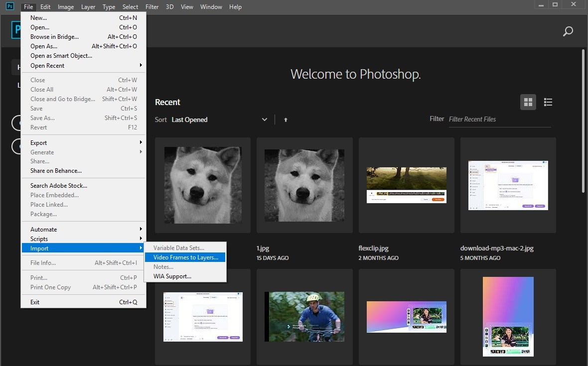Click the search magnifier icon
This screenshot has width=588, height=366.
tap(568, 31)
